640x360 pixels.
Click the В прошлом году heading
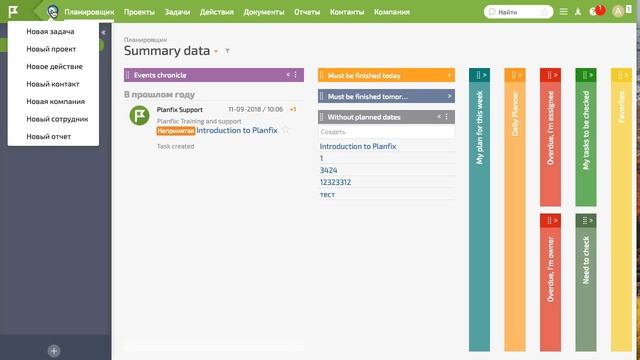(x=159, y=94)
